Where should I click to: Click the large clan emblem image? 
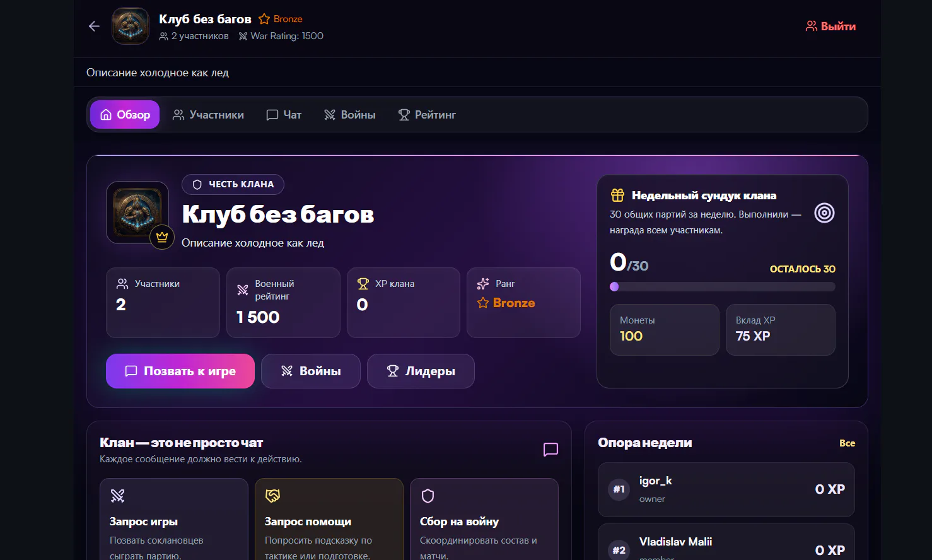(137, 213)
